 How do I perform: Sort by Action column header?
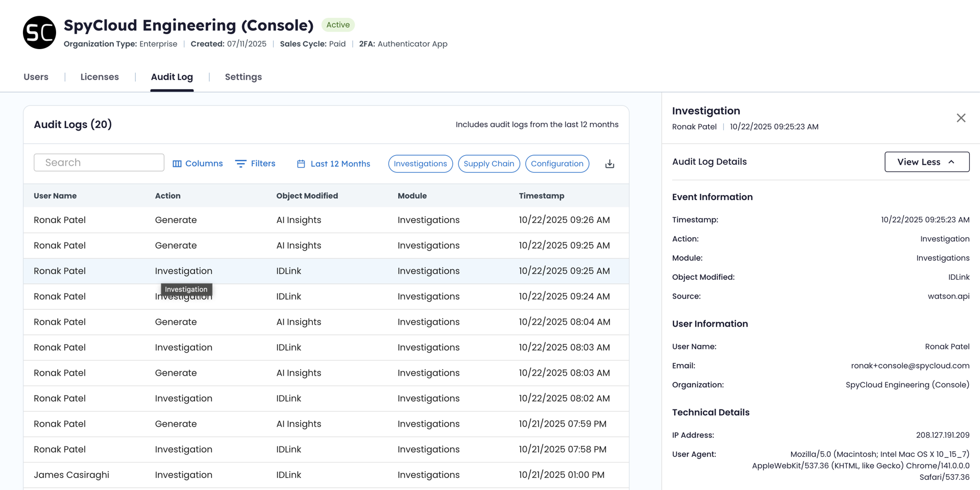coord(168,196)
